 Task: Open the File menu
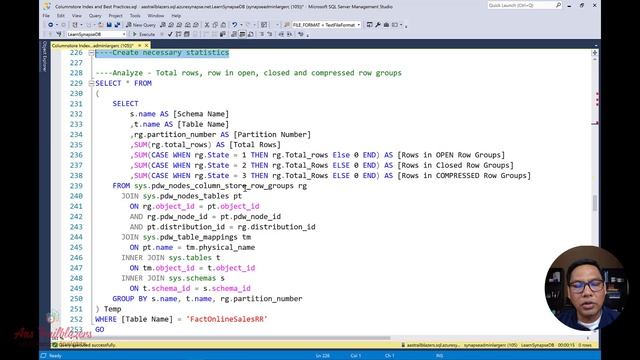tap(46, 16)
